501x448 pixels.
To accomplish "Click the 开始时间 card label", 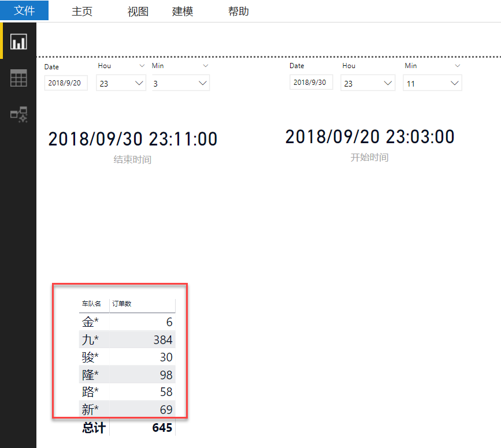I will pyautogui.click(x=369, y=157).
